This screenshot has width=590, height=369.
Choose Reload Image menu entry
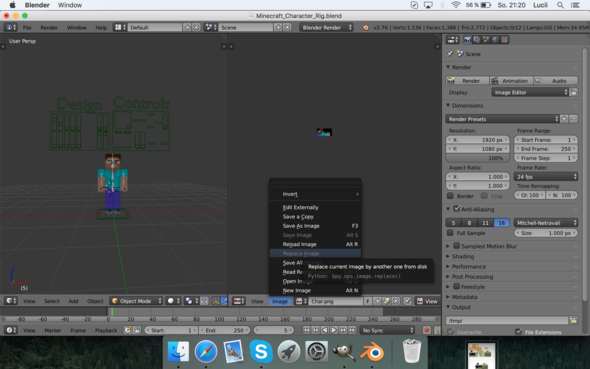[x=315, y=244]
